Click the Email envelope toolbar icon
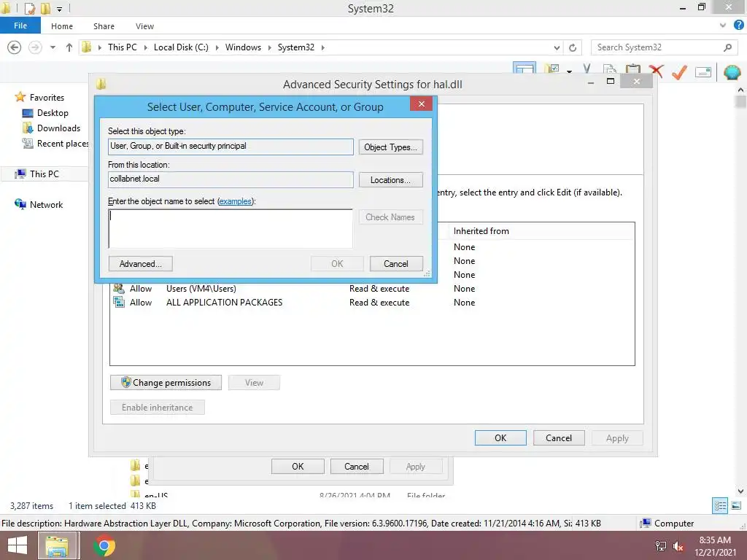Viewport: 747px width, 560px height. coord(703,72)
